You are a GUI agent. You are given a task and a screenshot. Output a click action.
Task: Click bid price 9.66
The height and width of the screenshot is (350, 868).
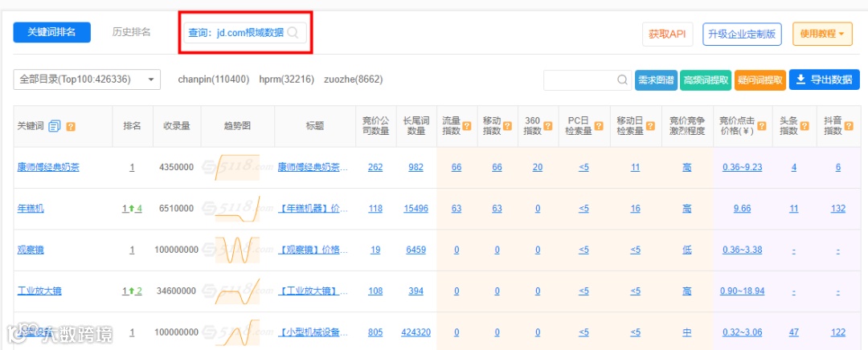point(743,209)
